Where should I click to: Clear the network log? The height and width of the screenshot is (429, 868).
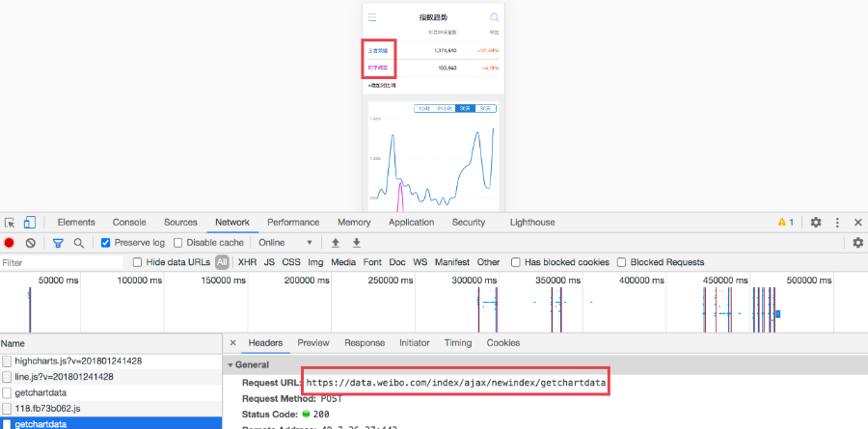point(31,243)
